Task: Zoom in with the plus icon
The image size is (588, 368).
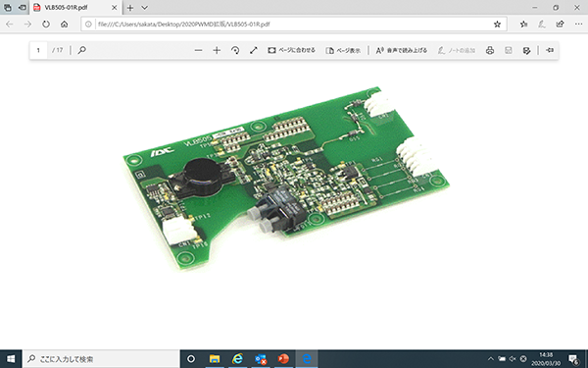Action: click(x=217, y=50)
